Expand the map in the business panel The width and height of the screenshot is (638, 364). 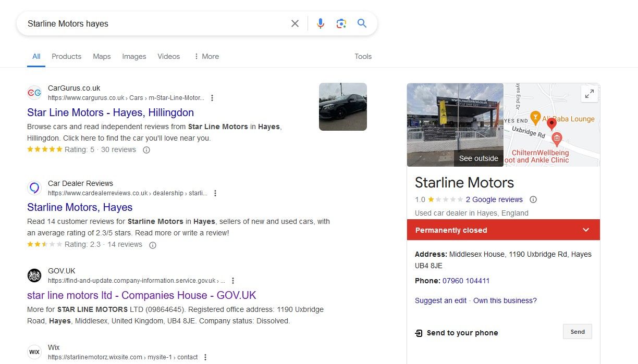pos(590,94)
